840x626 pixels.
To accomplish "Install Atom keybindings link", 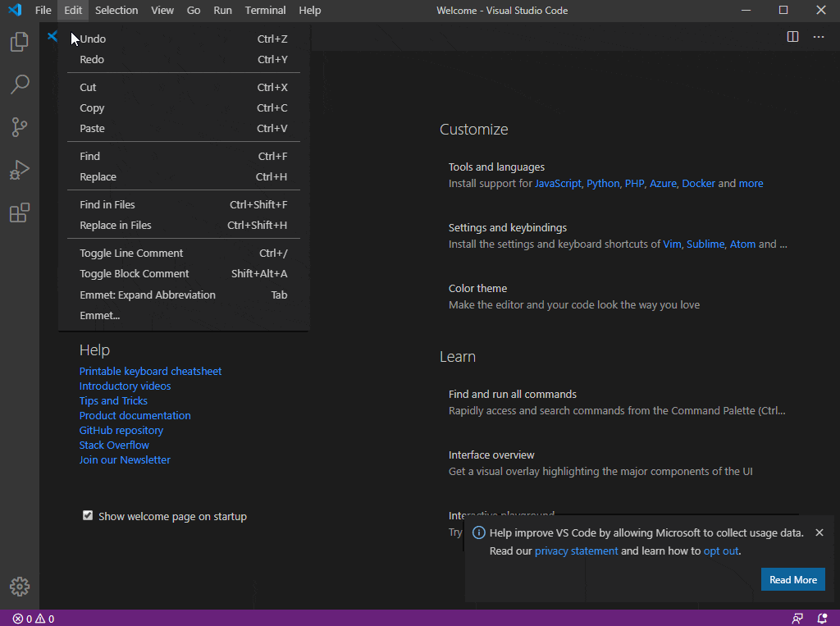I will pyautogui.click(x=742, y=244).
